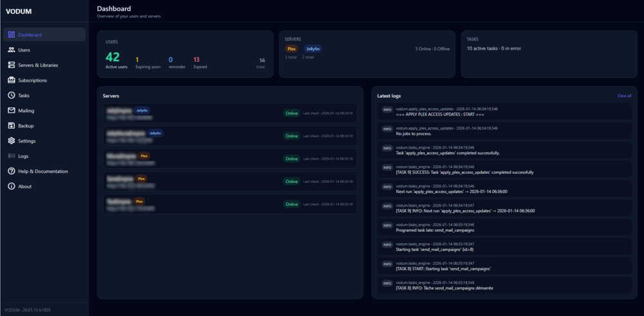The height and width of the screenshot is (316, 644).
Task: Click '2 total' under Jellyfin badge
Action: [x=308, y=57]
